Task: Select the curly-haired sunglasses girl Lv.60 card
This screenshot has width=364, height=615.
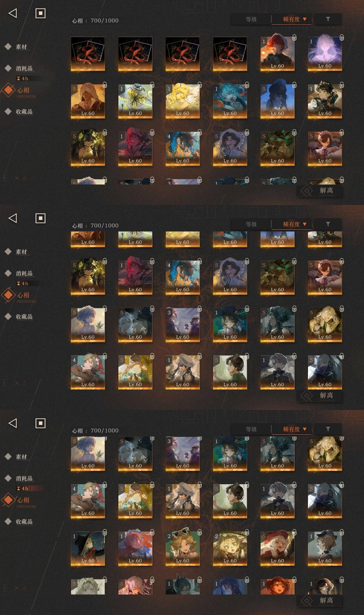Action: pos(183,548)
